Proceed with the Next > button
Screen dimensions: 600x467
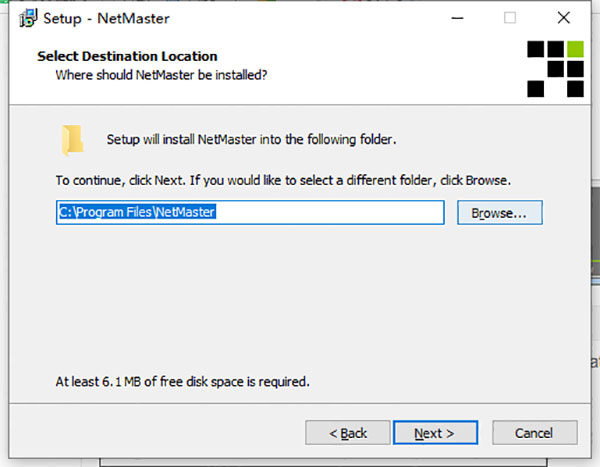434,433
